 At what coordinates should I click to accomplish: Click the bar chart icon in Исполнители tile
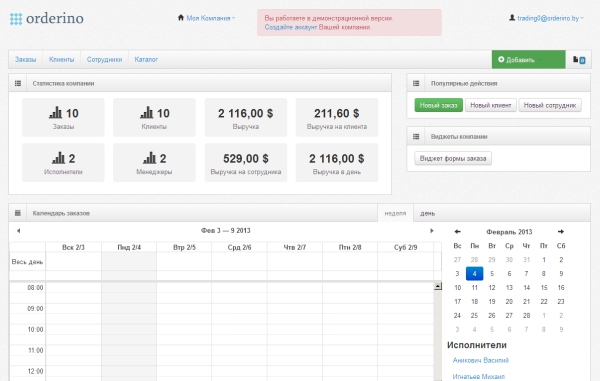pos(58,158)
